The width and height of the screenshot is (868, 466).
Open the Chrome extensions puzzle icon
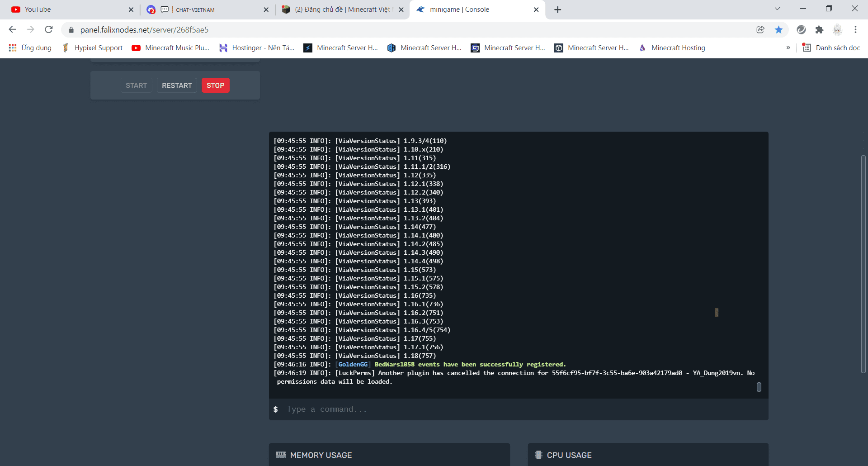[819, 30]
